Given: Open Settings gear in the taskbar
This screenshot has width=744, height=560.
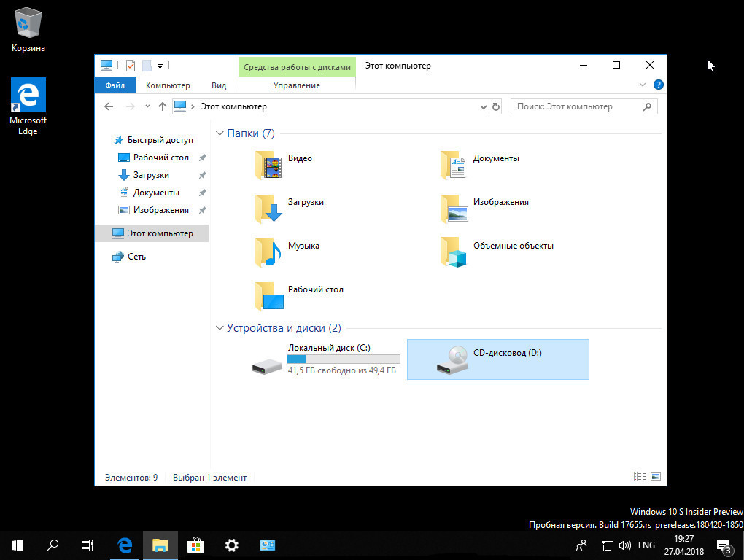Looking at the screenshot, I should 231,545.
